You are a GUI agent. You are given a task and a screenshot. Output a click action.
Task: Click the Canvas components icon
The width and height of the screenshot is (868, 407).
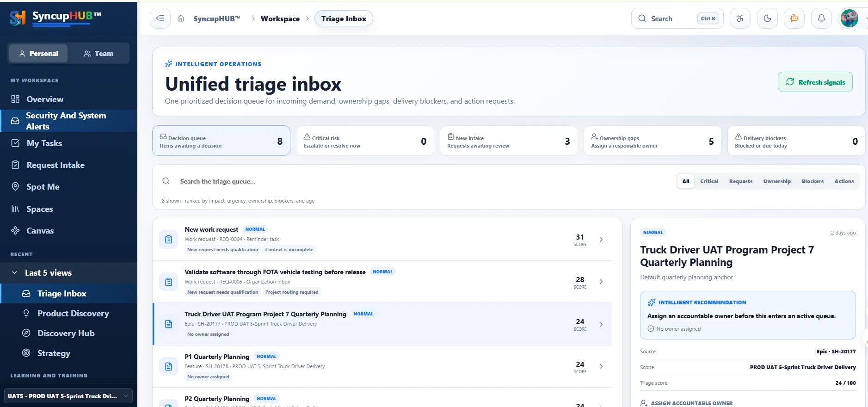pos(15,230)
